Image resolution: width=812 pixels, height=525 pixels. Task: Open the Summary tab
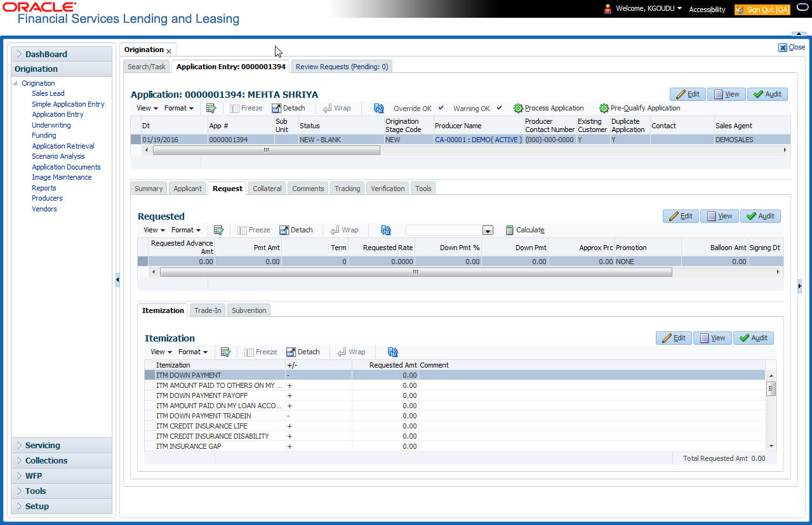coord(149,189)
